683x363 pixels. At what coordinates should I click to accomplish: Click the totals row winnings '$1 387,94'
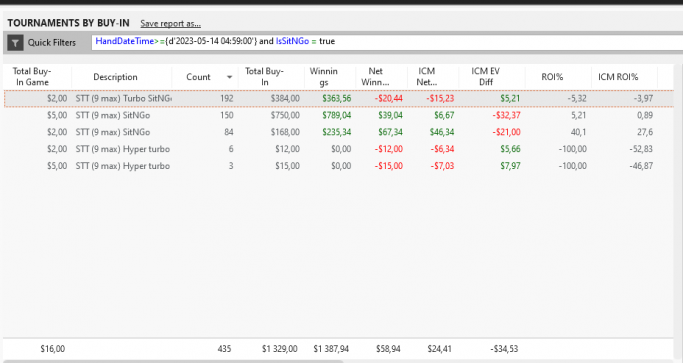(331, 349)
